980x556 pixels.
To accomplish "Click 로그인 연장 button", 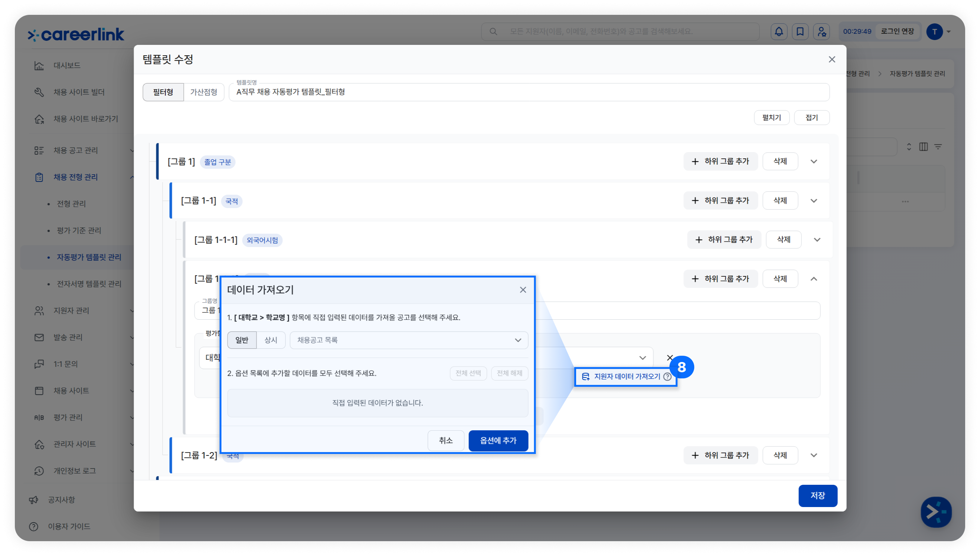I will pyautogui.click(x=897, y=32).
